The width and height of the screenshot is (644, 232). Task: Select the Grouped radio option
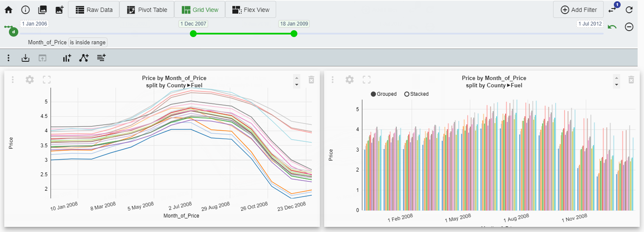click(384, 94)
